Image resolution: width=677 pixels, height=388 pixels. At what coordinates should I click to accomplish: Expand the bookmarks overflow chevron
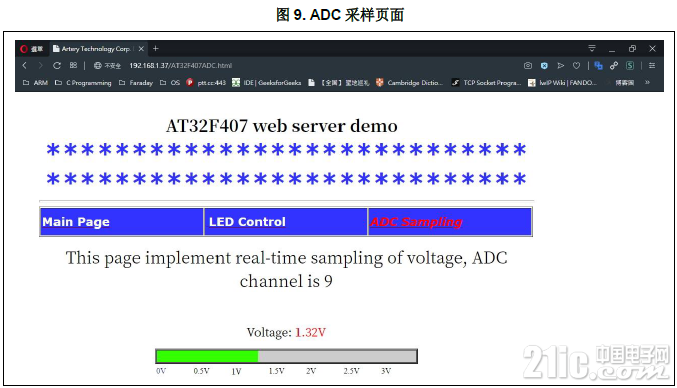647,82
